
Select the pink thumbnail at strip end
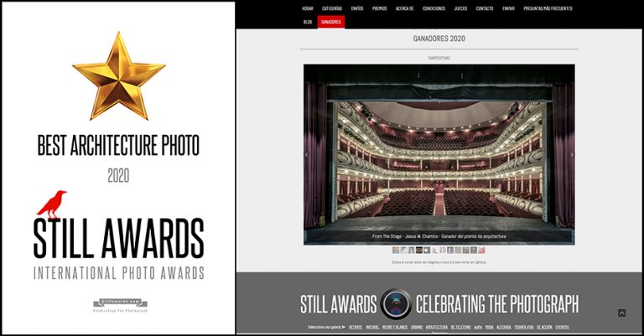[x=482, y=251]
